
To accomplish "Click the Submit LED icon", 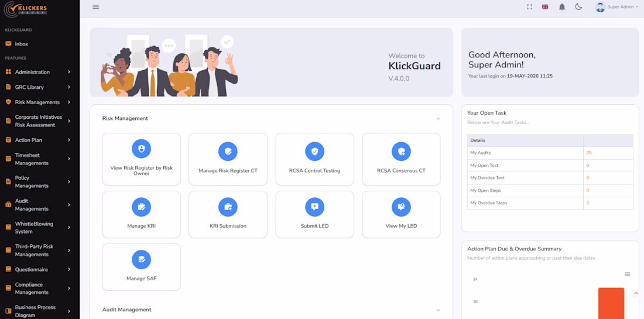I will 314,207.
